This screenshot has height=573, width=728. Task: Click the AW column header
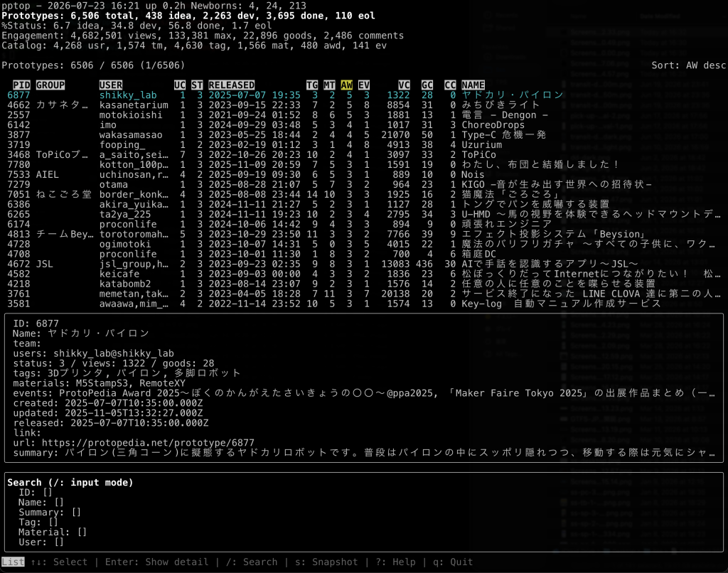coord(346,85)
